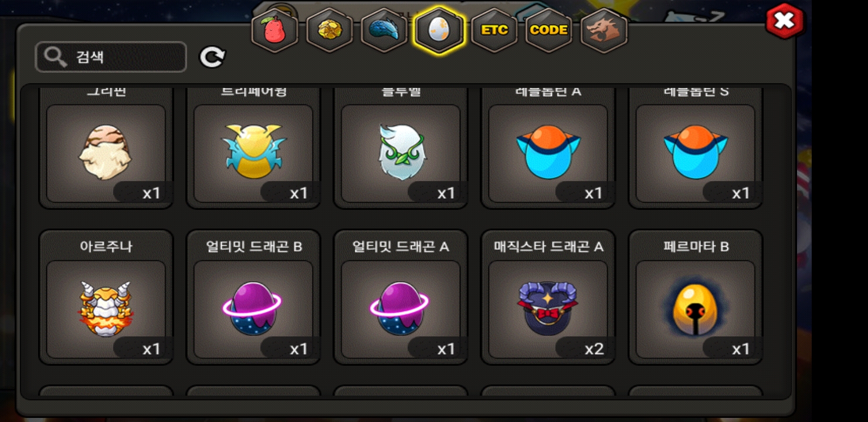Image resolution: width=868 pixels, height=422 pixels.
Task: Switch to the gold nugget tab
Action: point(330,30)
